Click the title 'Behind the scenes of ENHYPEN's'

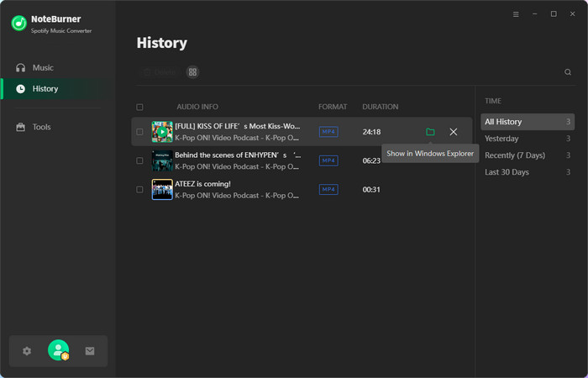tap(238, 155)
